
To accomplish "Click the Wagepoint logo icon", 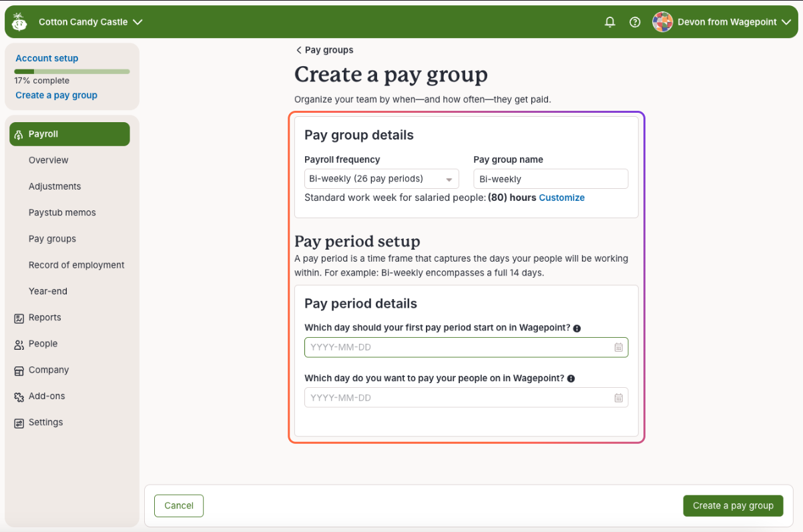I will (19, 22).
